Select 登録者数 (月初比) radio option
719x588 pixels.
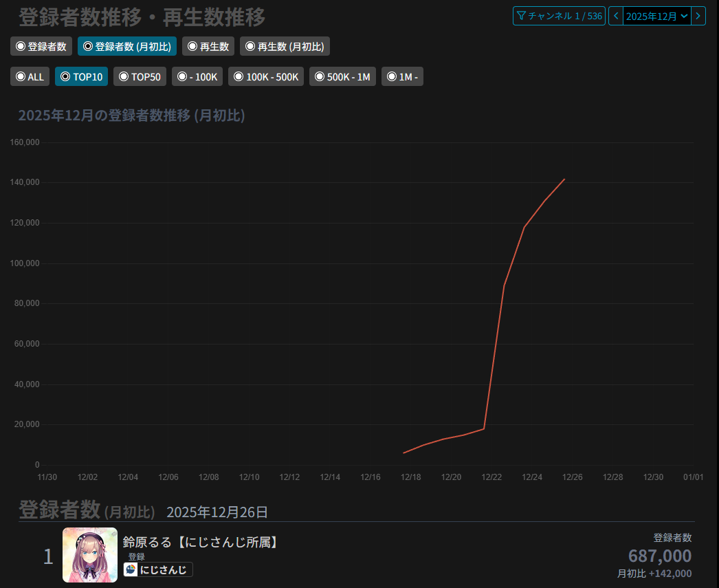pyautogui.click(x=127, y=46)
